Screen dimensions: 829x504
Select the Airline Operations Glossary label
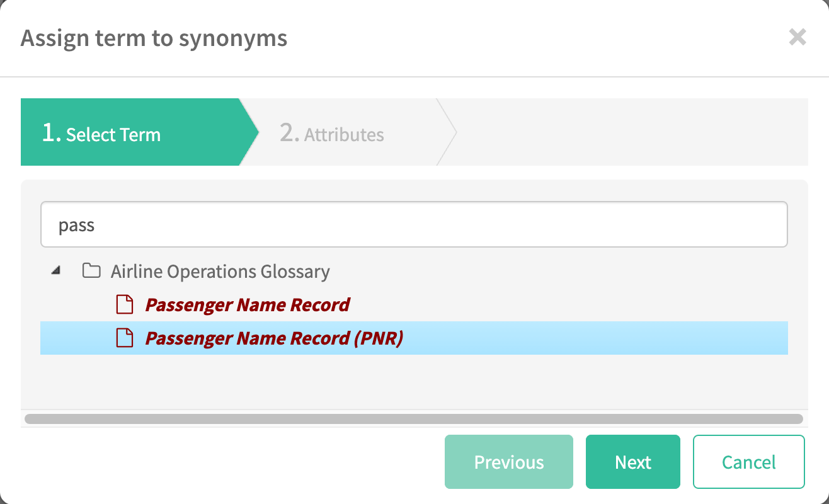[220, 272]
